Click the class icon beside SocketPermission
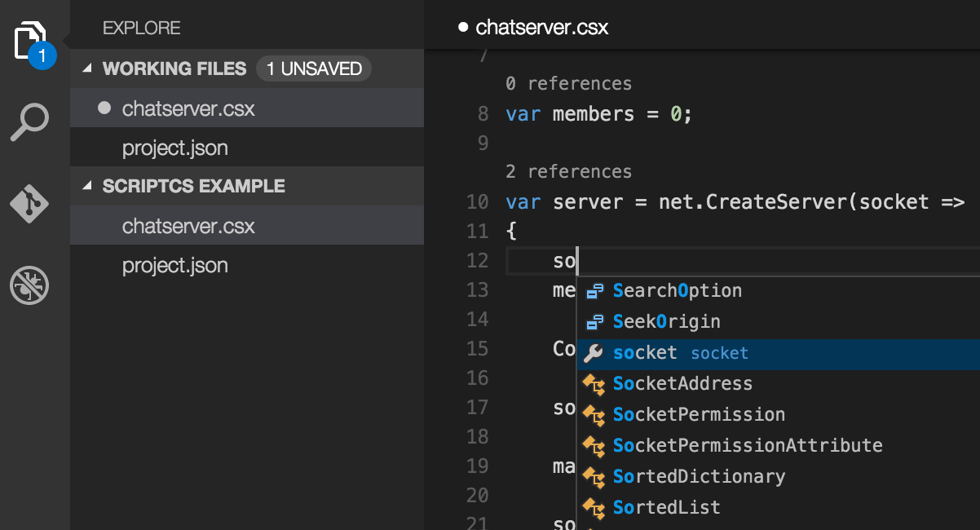 (594, 413)
